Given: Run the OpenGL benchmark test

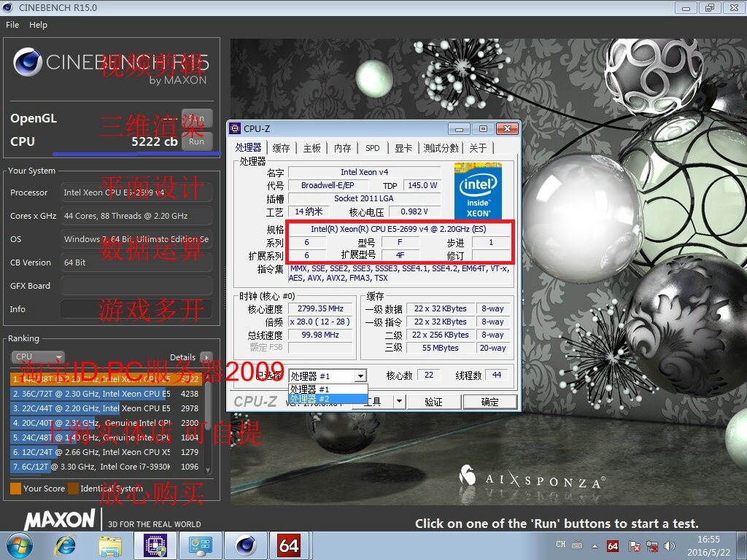Looking at the screenshot, I should coord(196,118).
